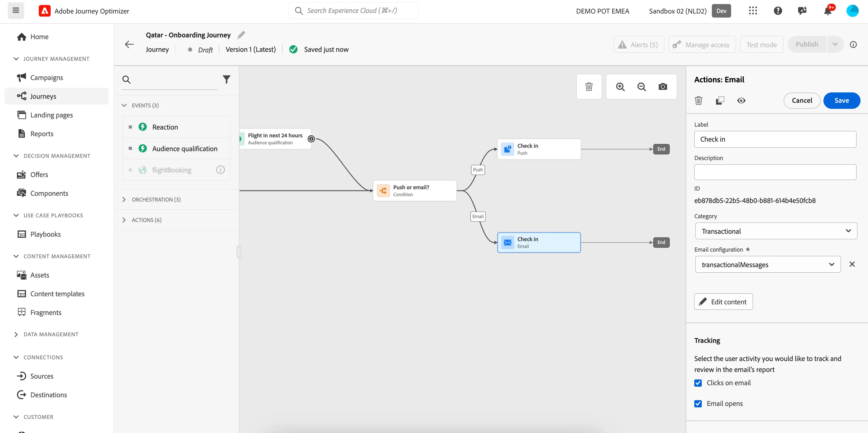
Task: Open Campaigns in the sidebar
Action: point(57,77)
